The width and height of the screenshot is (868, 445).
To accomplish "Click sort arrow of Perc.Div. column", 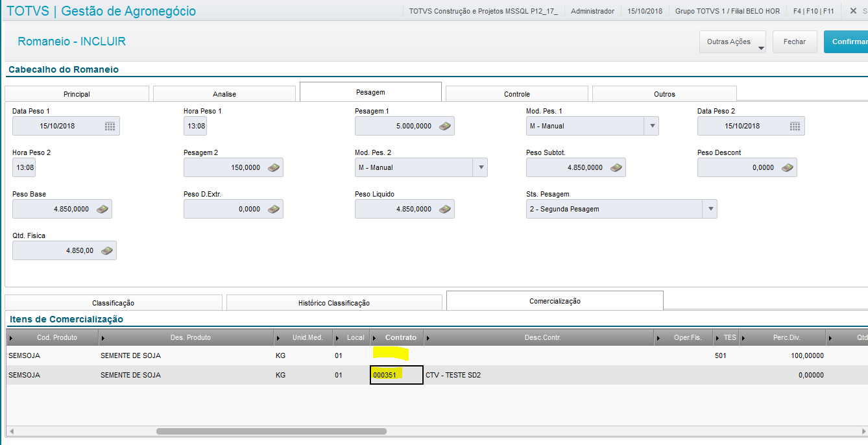I will point(743,338).
